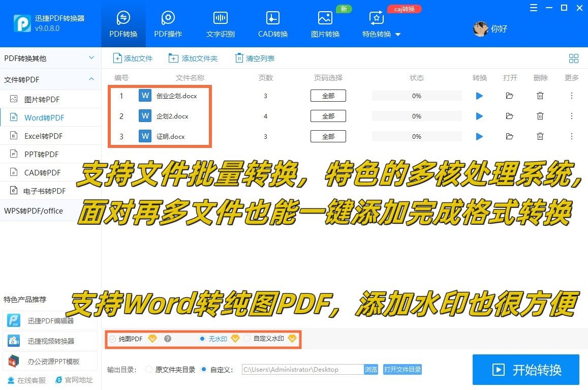Select the 企划2.docx file name
This screenshot has width=588, height=390.
click(172, 116)
